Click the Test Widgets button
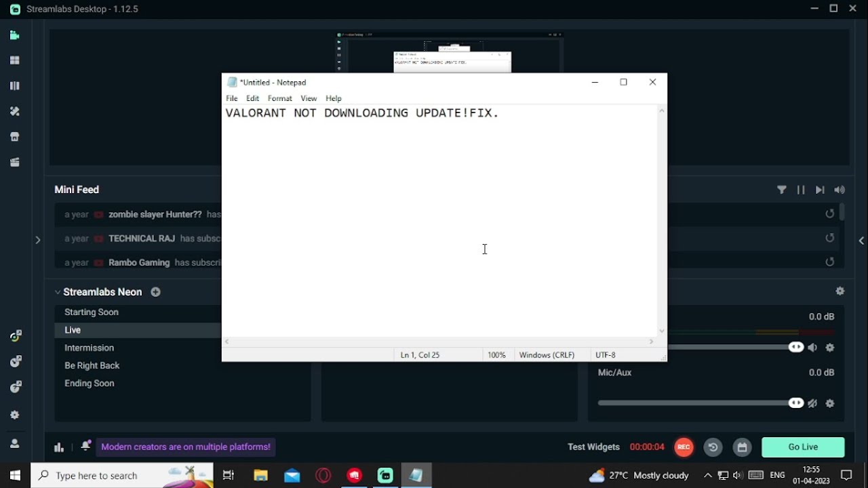This screenshot has height=488, width=868. 593,447
